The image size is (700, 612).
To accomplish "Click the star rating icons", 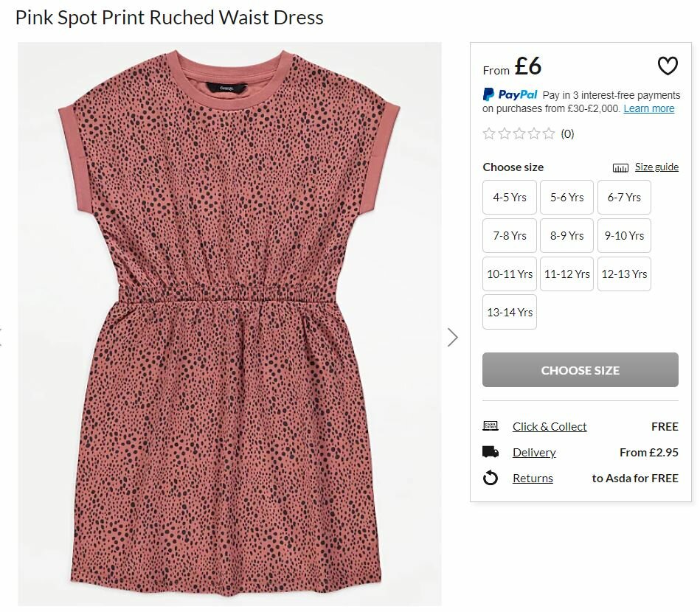I will pyautogui.click(x=519, y=133).
